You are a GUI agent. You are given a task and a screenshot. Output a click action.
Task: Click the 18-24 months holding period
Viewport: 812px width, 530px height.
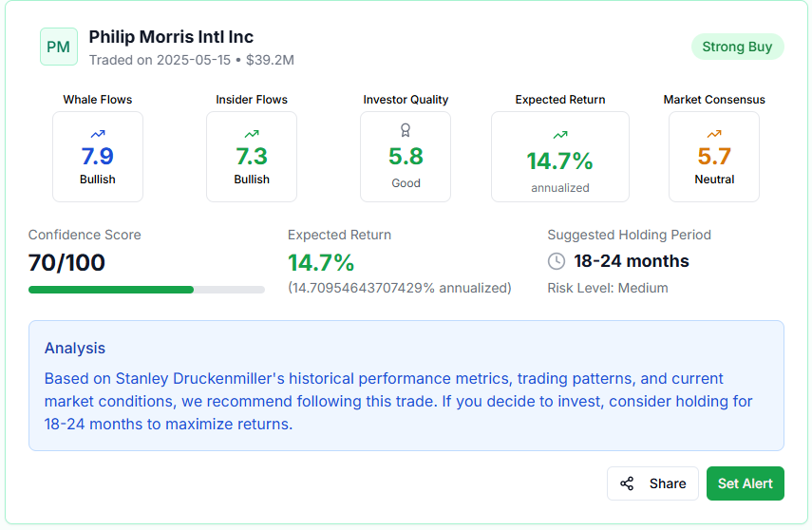coord(632,261)
